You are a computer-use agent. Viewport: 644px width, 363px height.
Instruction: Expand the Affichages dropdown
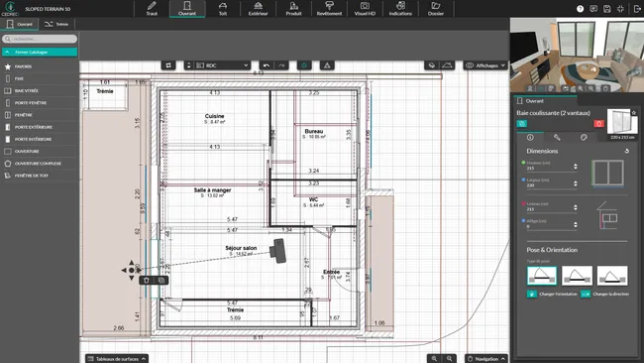pyautogui.click(x=485, y=65)
